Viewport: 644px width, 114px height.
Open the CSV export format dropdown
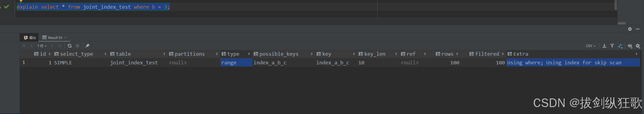[x=591, y=46]
